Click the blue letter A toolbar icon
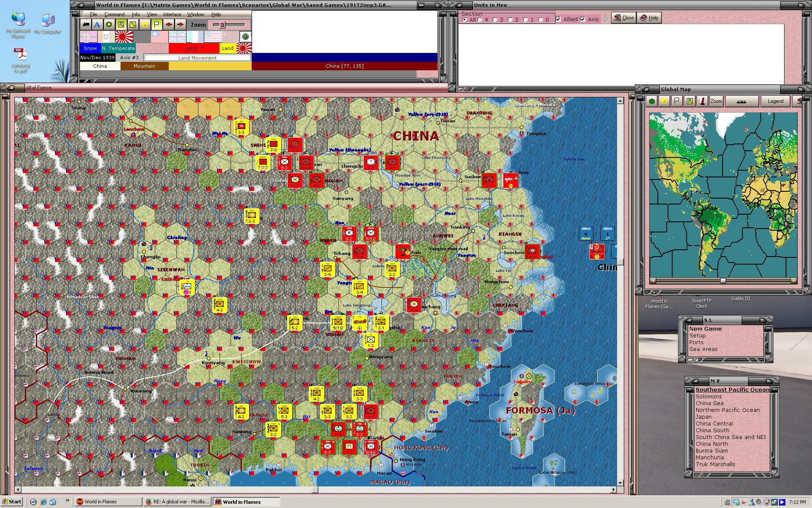 [97, 25]
